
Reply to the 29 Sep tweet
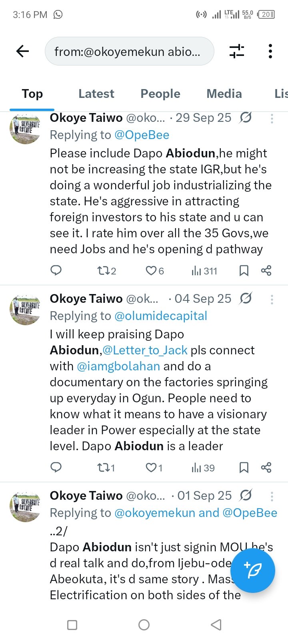[x=56, y=271]
